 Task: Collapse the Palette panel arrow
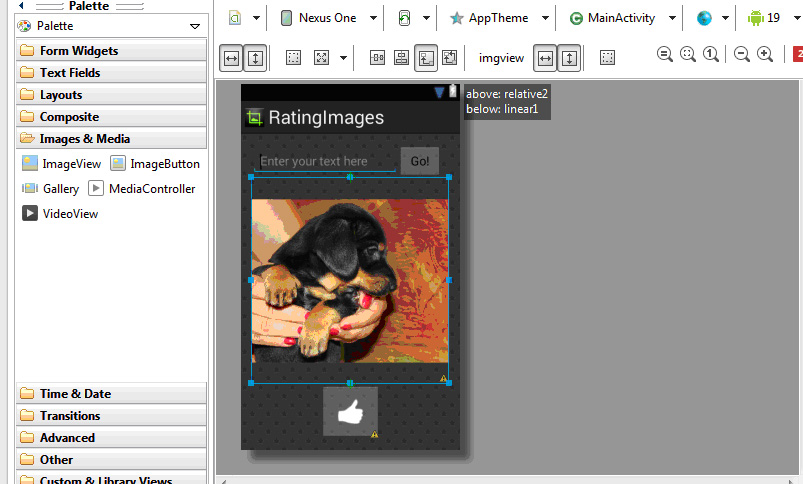point(21,5)
